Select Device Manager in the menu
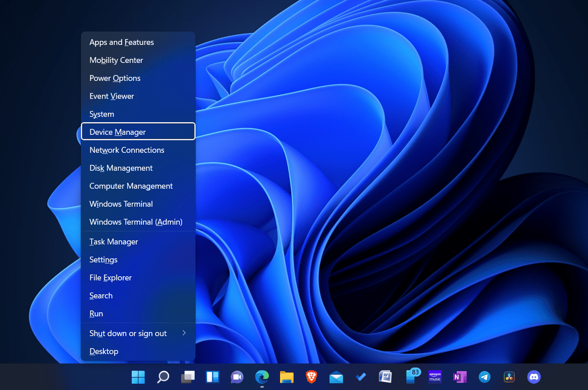 coord(138,132)
